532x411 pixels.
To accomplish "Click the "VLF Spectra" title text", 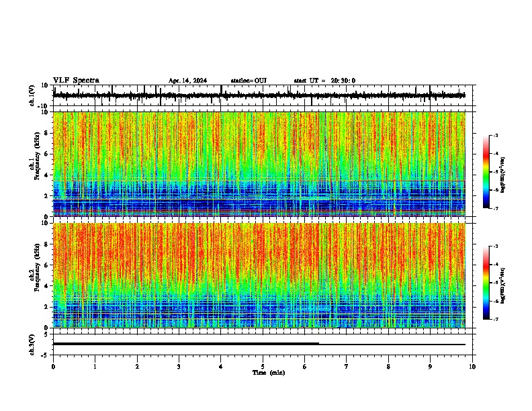I will tap(76, 80).
